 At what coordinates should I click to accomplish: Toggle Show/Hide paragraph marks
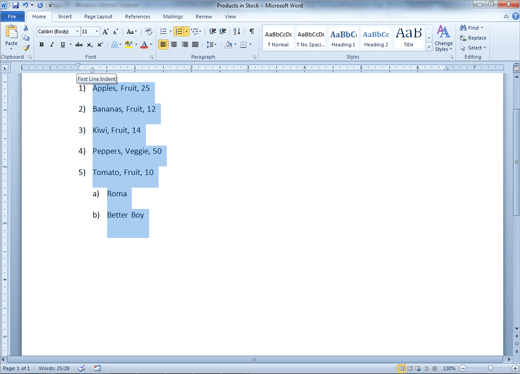coord(252,32)
